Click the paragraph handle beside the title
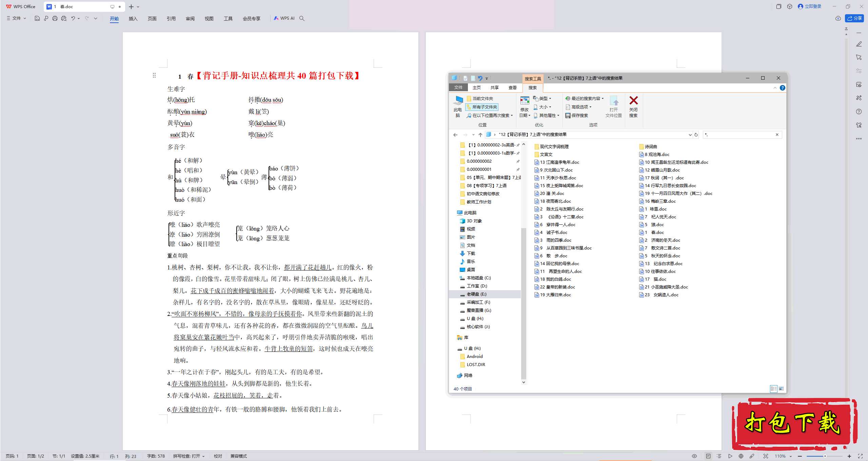Screen dimensions: 868x461 pyautogui.click(x=154, y=75)
